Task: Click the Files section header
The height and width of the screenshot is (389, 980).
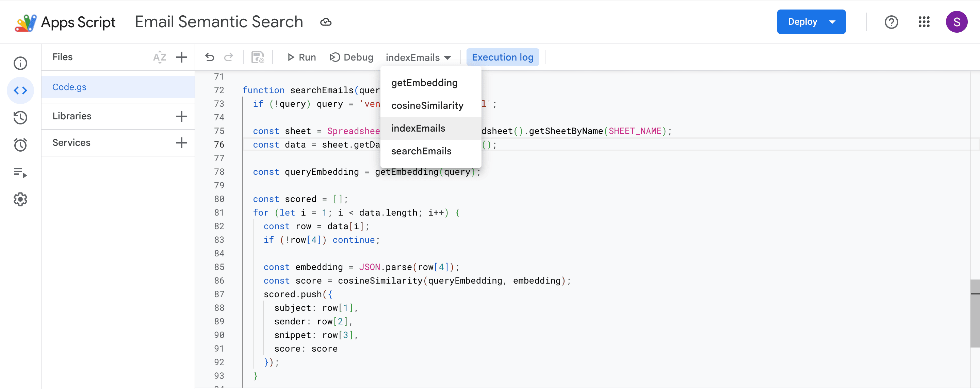Action: [62, 57]
